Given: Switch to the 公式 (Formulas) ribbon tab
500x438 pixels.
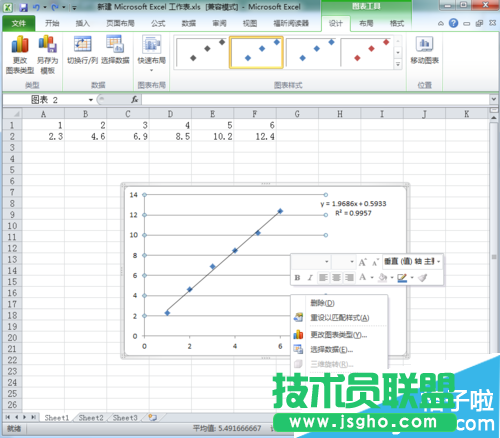Looking at the screenshot, I should point(158,23).
